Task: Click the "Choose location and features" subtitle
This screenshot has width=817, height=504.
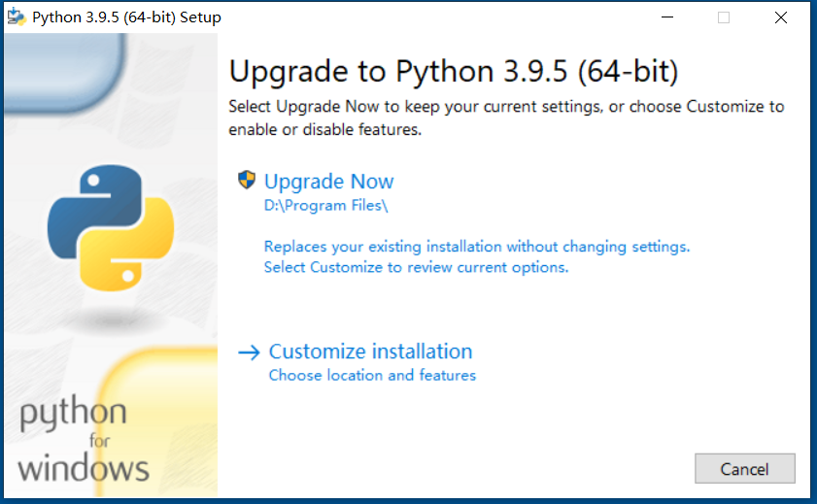Action: pos(372,376)
